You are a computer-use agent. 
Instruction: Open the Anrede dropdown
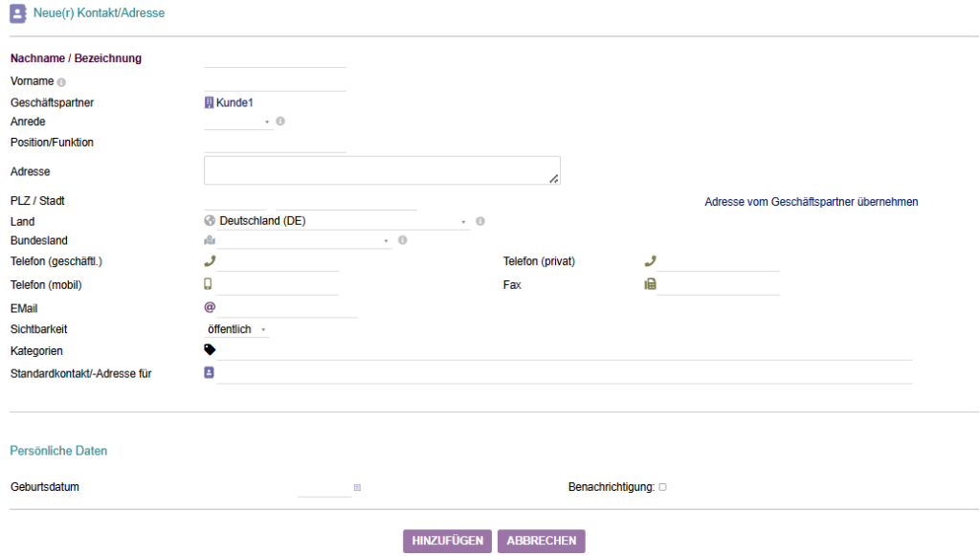tap(238, 122)
